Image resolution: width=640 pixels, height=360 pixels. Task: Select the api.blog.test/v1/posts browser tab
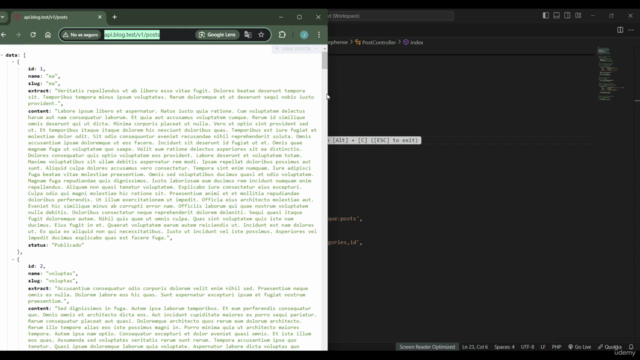tap(57, 17)
